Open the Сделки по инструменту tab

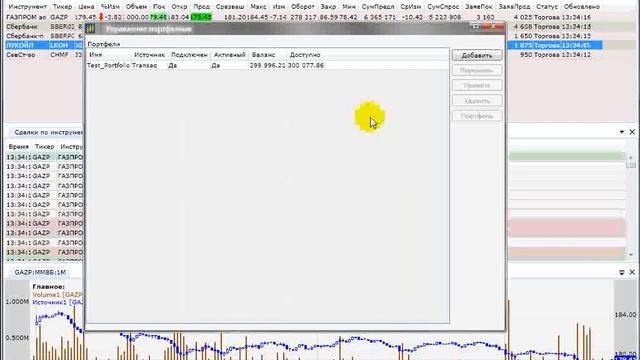coord(48,132)
